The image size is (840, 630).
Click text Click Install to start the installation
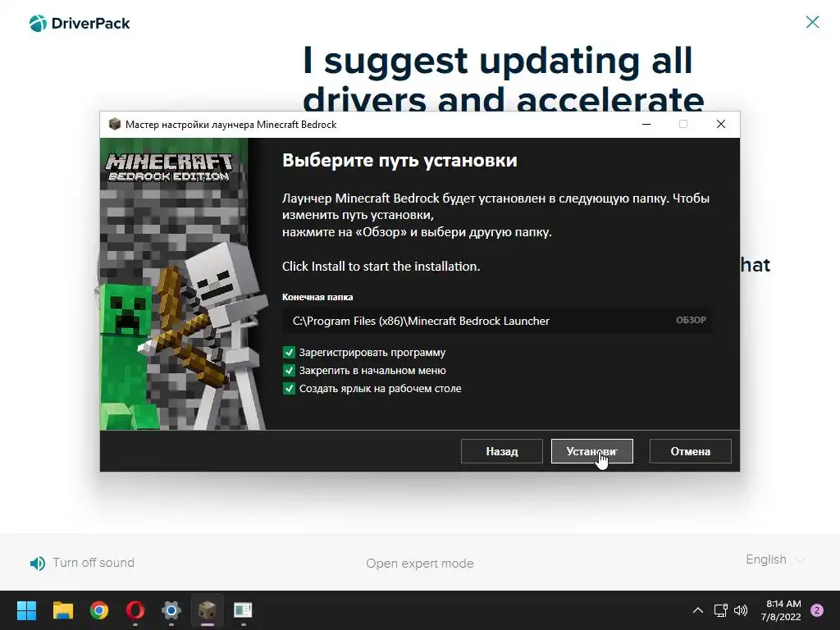point(381,267)
